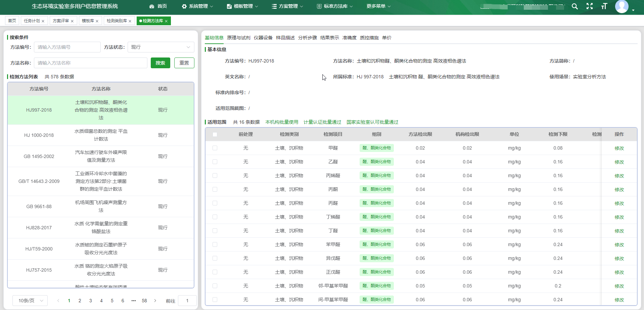Select HJ828-2017 method in the list
This screenshot has width=644, height=310.
pos(39,228)
